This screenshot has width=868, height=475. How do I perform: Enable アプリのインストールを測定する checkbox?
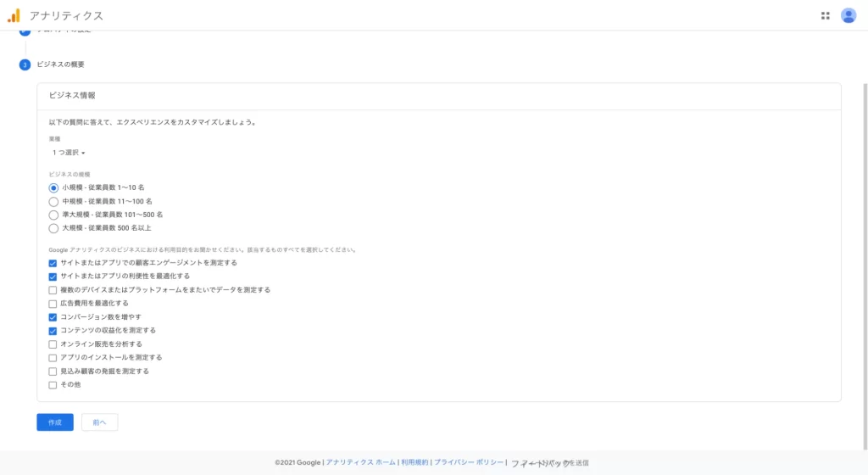(53, 358)
